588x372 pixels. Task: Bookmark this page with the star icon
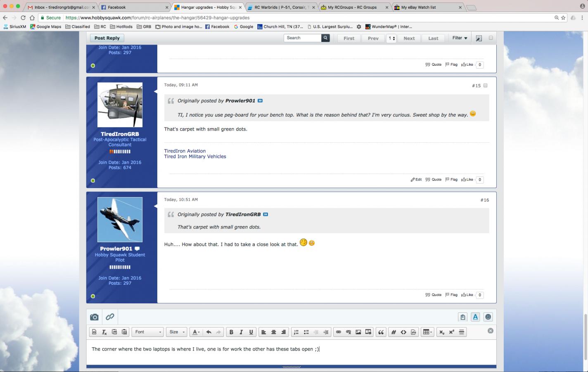[x=563, y=18]
